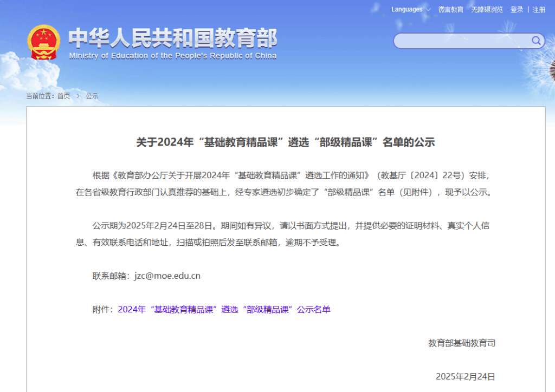This screenshot has width=555, height=392.
Task: Open the 公示名单 attachment link
Action: [x=224, y=310]
